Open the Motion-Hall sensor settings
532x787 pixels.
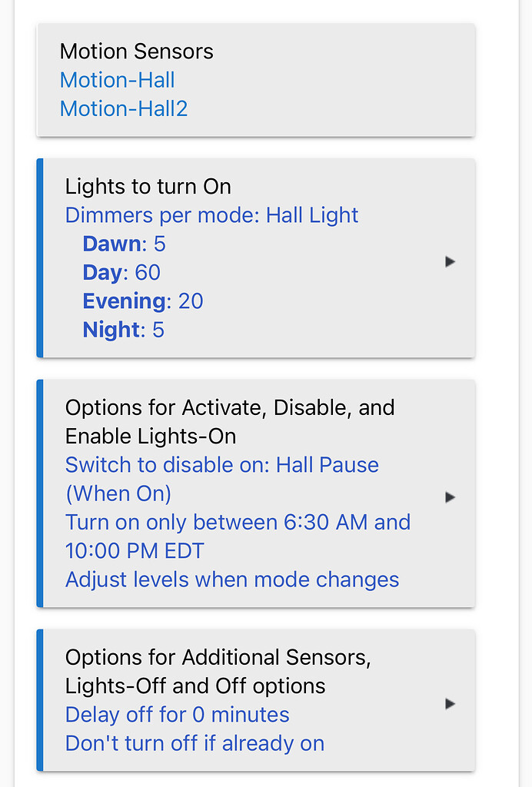point(117,80)
